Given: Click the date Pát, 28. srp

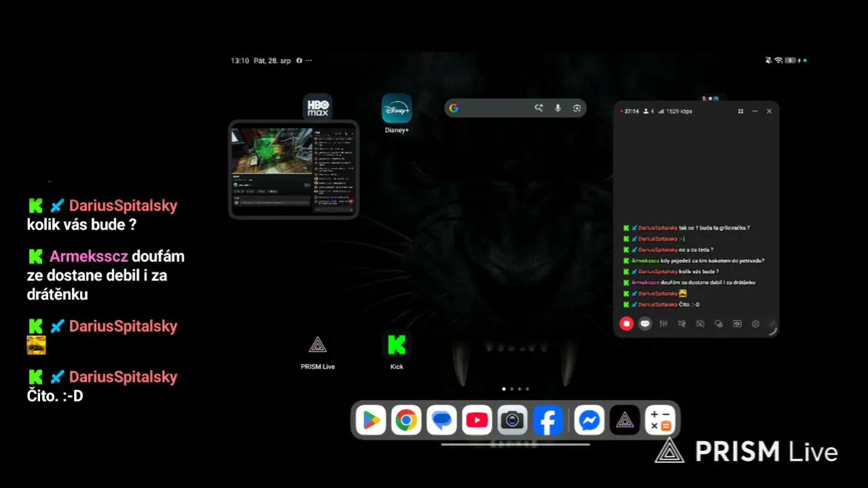Looking at the screenshot, I should [272, 60].
